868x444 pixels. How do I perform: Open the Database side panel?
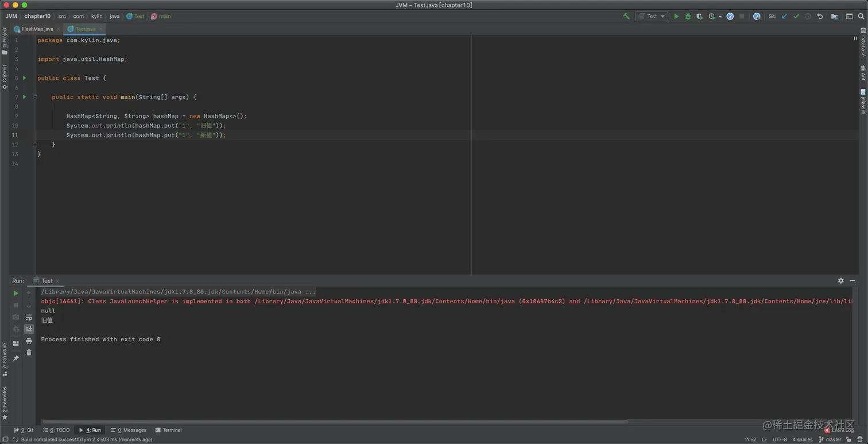(x=863, y=43)
